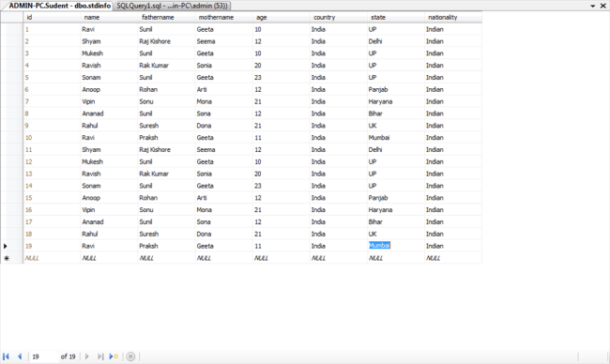Jump to the last record arrow
Image resolution: width=610 pixels, height=364 pixels.
(x=100, y=356)
